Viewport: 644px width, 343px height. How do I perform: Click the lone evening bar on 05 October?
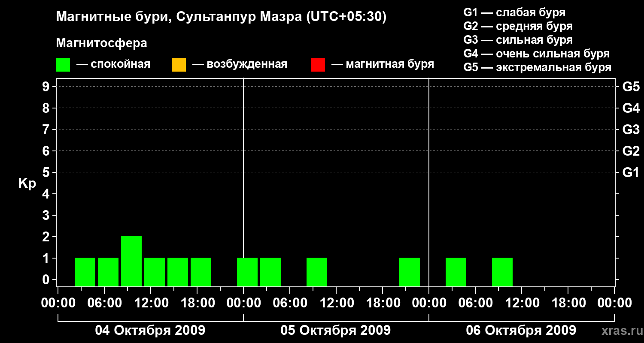pyautogui.click(x=410, y=271)
